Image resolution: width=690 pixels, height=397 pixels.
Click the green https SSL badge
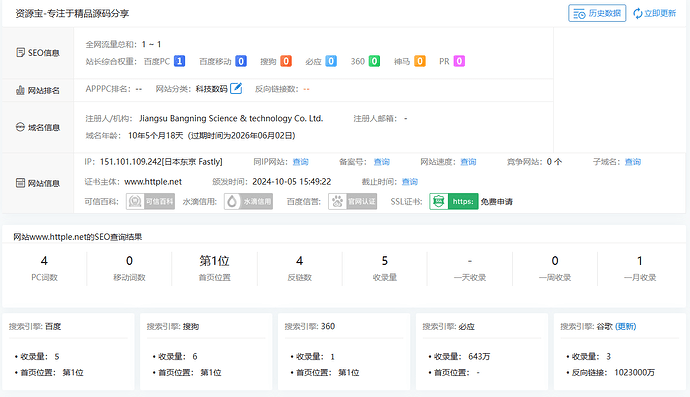pos(454,202)
